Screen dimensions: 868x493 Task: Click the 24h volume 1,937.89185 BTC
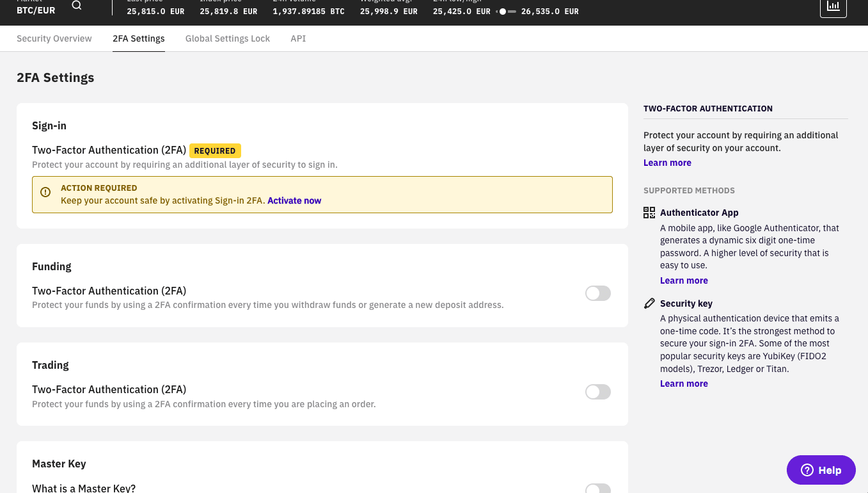[308, 12]
